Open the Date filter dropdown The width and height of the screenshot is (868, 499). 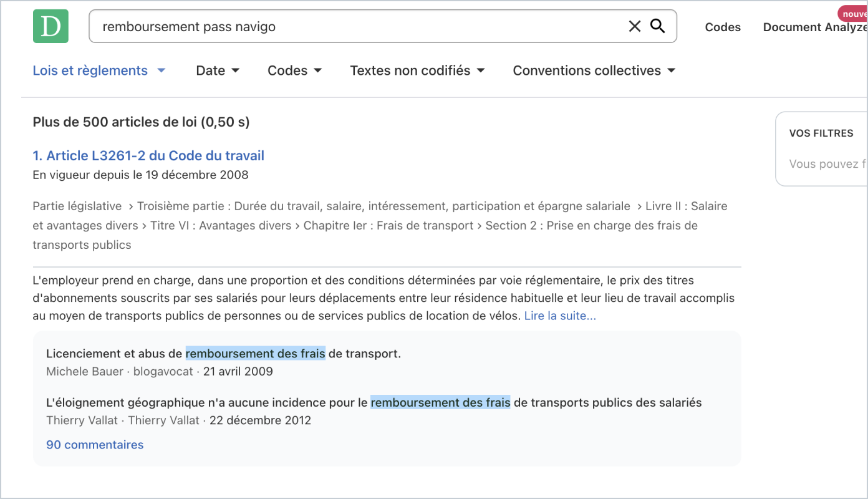(x=218, y=70)
